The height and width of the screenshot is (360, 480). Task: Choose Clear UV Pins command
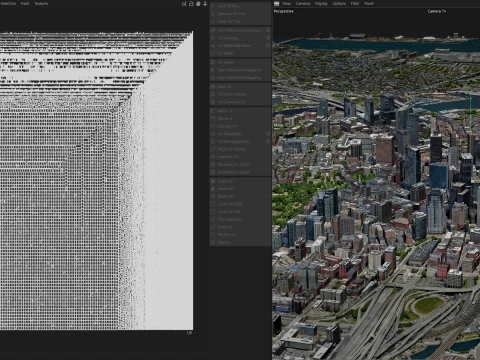[240, 21]
